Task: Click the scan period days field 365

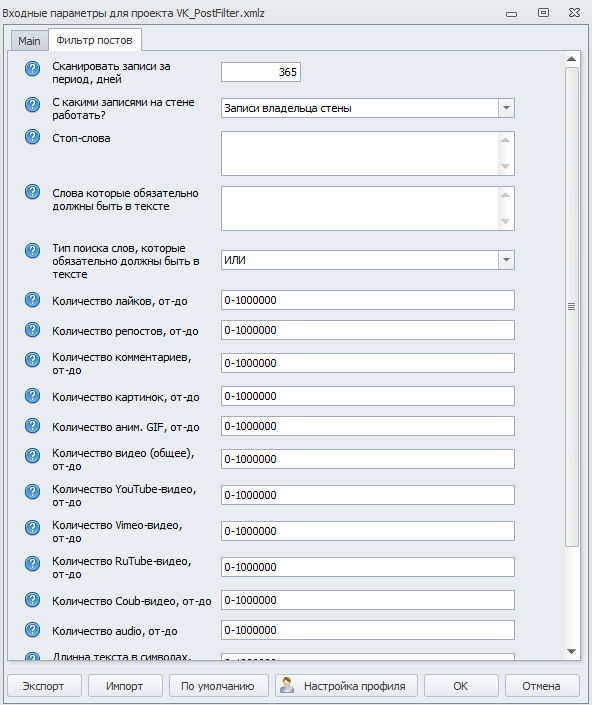Action: pyautogui.click(x=261, y=72)
